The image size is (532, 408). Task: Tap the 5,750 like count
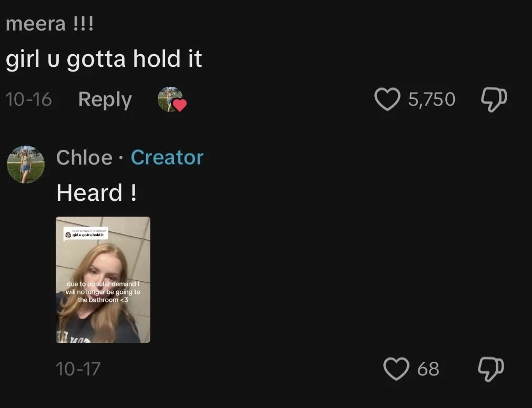[x=432, y=99]
